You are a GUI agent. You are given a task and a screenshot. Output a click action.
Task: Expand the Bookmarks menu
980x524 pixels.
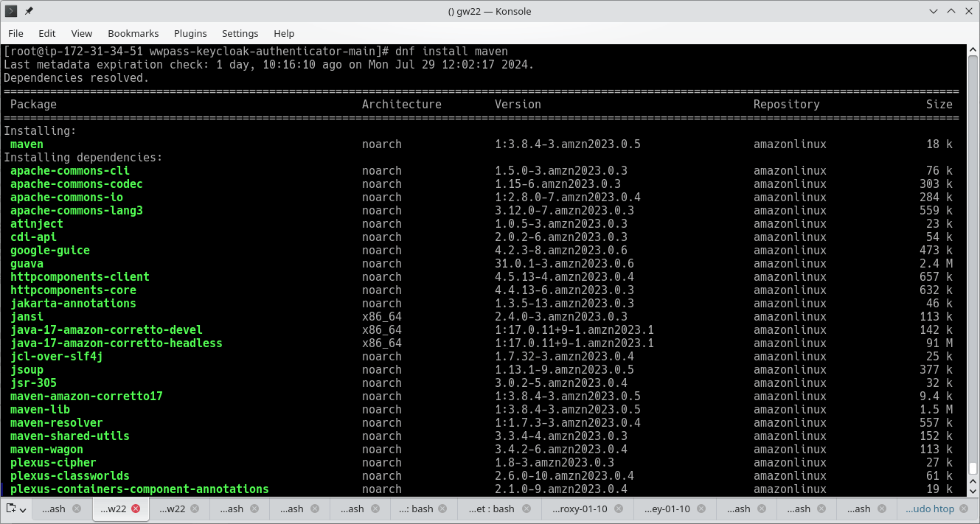point(133,33)
